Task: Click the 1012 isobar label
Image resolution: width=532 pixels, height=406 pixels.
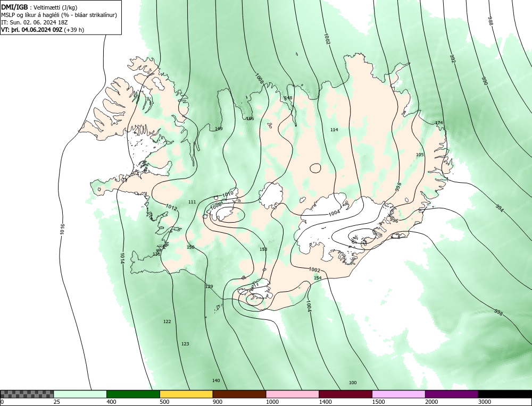Action: click(171, 207)
